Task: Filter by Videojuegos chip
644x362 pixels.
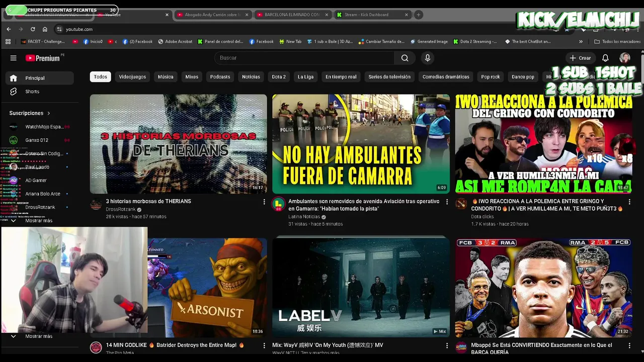Action: [132, 77]
